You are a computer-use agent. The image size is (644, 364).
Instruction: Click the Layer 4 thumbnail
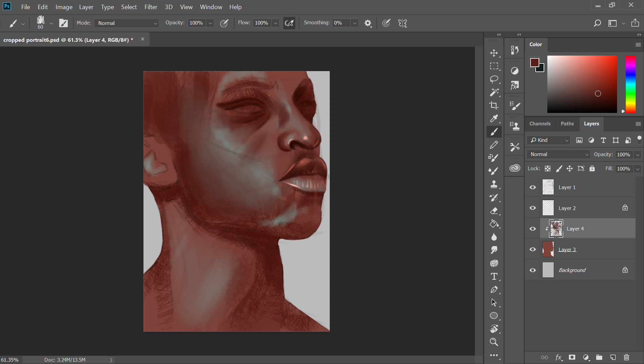(x=556, y=229)
